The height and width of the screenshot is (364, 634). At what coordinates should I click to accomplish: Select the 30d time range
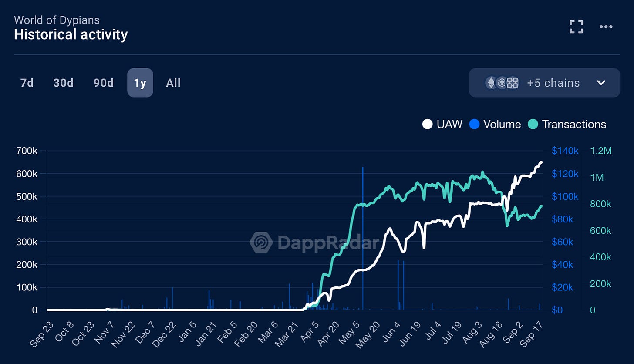pyautogui.click(x=63, y=83)
